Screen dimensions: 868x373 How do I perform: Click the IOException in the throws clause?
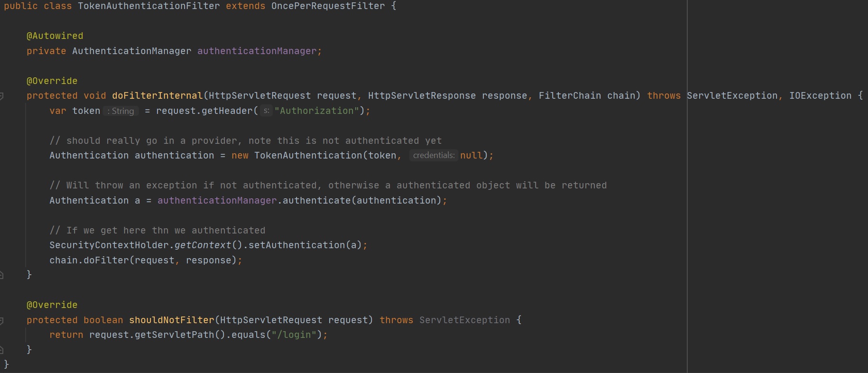[x=820, y=96]
